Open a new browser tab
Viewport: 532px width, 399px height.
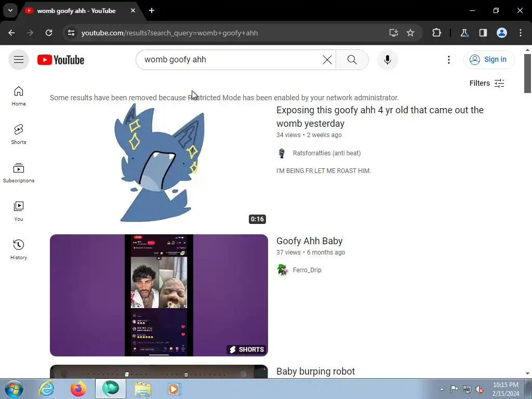pos(152,10)
